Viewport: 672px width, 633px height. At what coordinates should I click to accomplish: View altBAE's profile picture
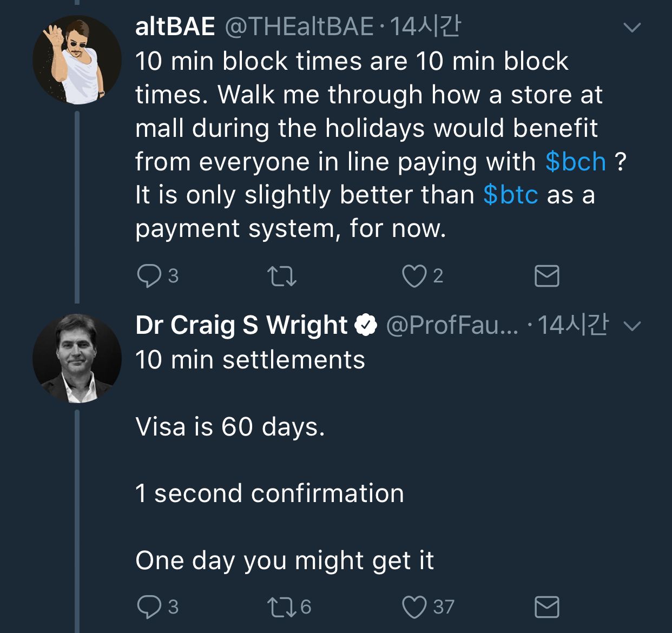pyautogui.click(x=77, y=60)
